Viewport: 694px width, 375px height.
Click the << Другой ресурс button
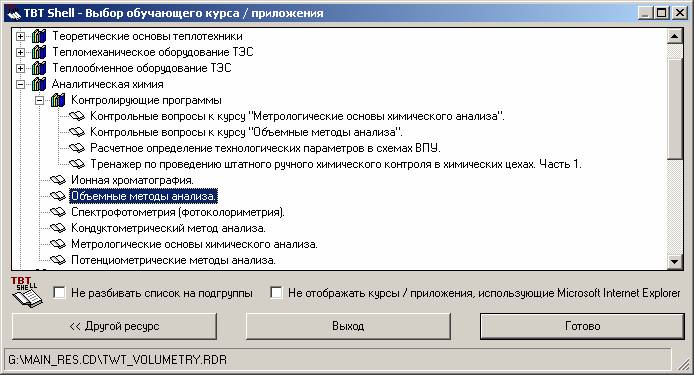point(114,326)
